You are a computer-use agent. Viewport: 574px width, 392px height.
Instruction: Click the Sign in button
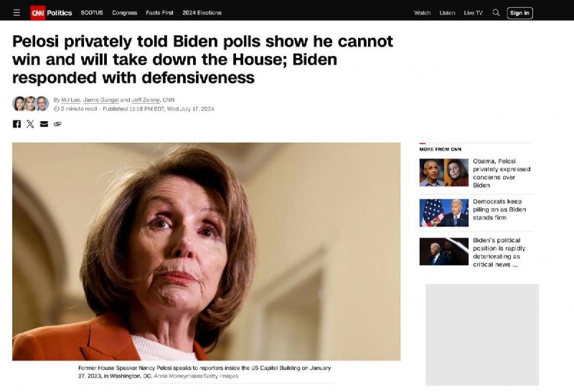pos(519,13)
